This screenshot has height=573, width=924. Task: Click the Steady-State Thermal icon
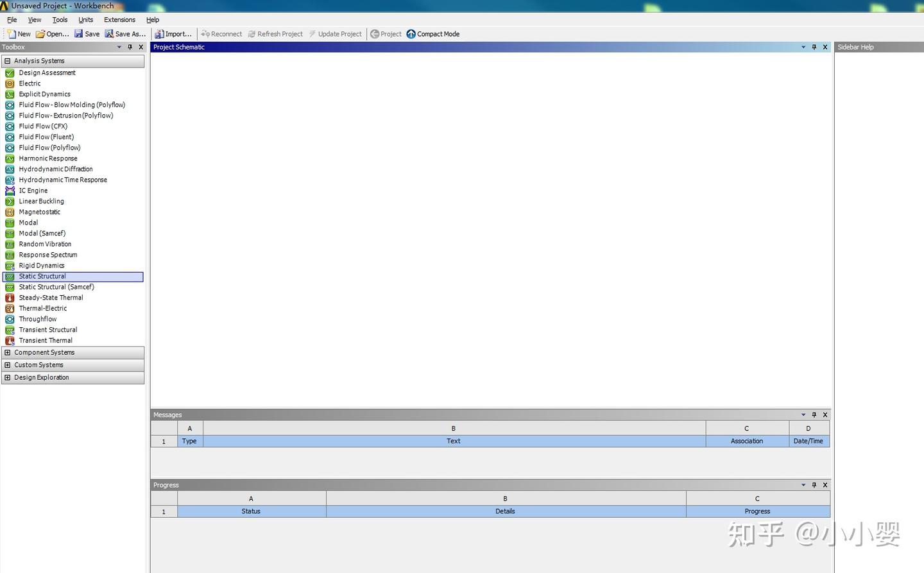pyautogui.click(x=10, y=298)
